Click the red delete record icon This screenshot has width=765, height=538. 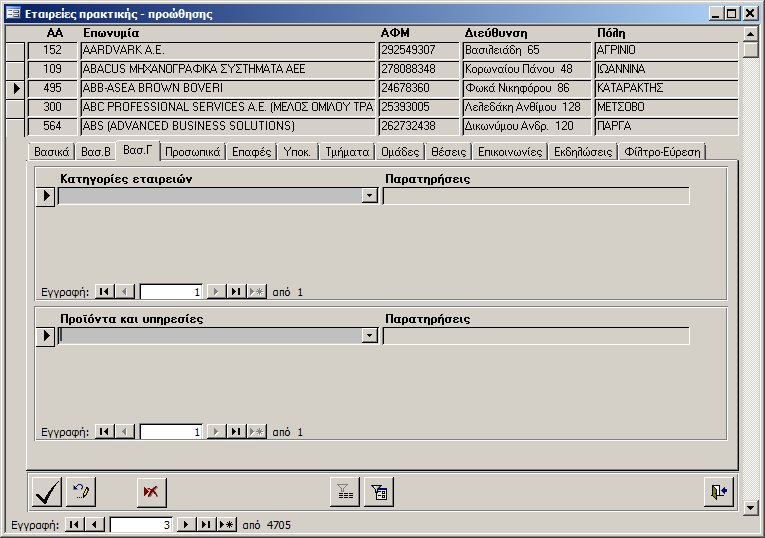coord(152,492)
